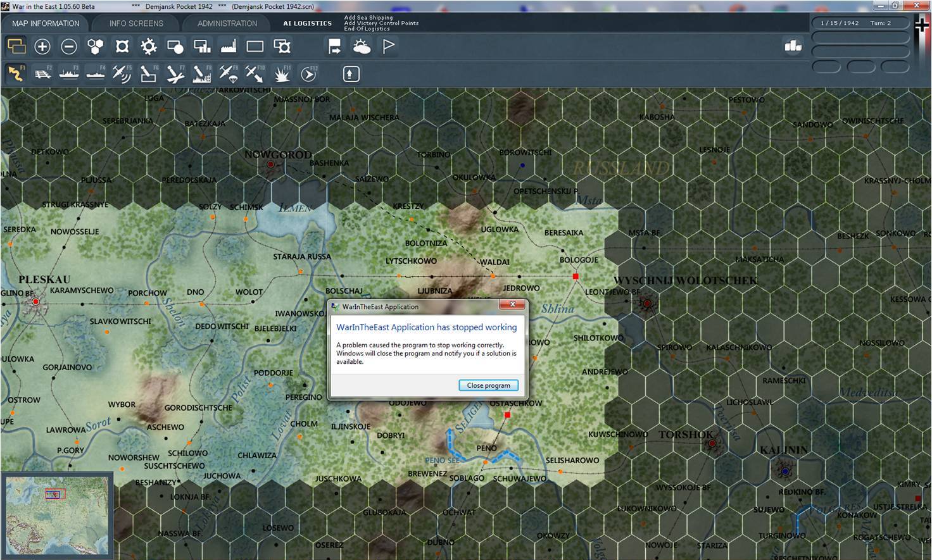Select the overlapping rectangles map mode icon

pos(16,46)
